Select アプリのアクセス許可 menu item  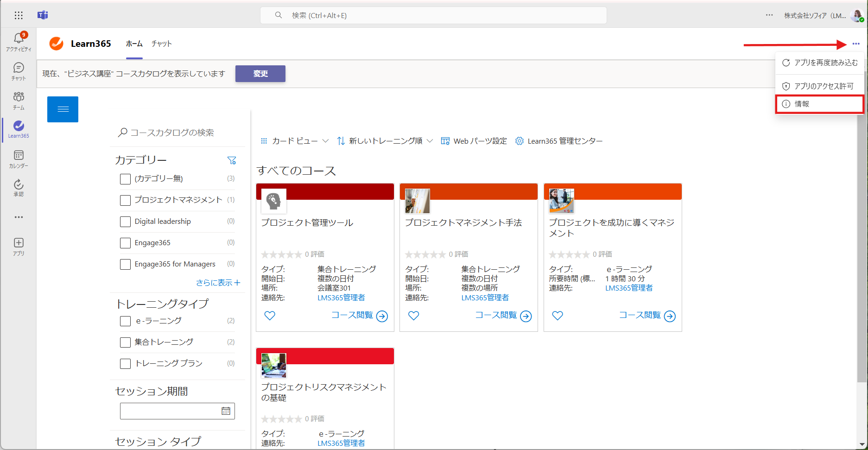819,86
